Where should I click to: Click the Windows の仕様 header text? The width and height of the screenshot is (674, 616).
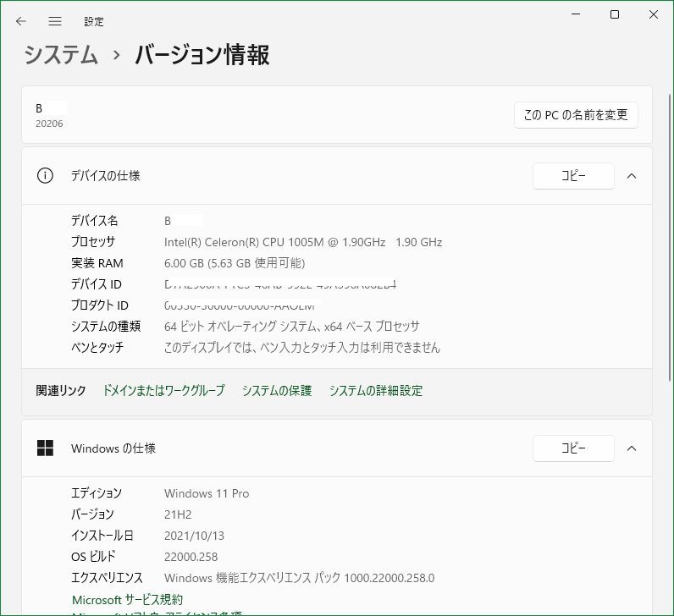point(113,448)
